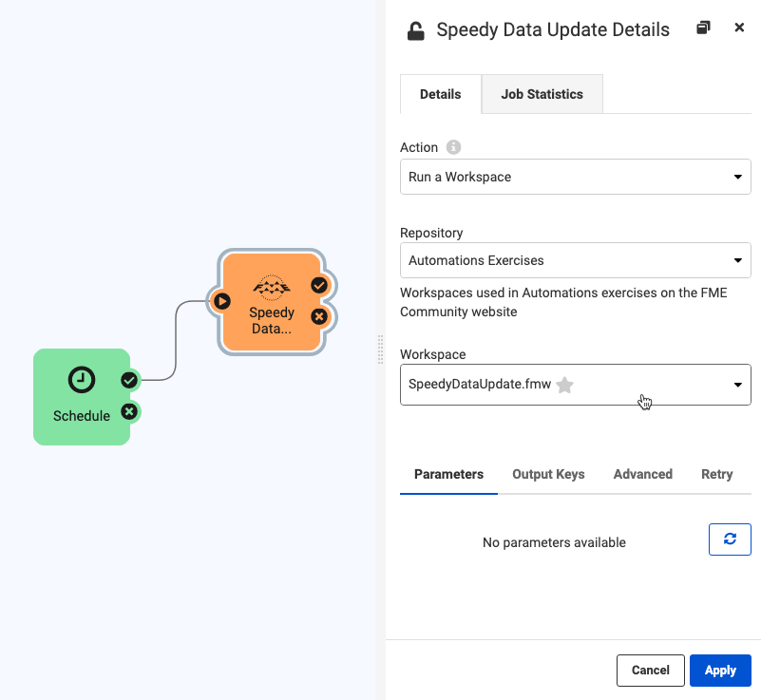Screen dimensions: 761x700
Task: Click the Speedy Data node success checkmark port
Action: (320, 285)
